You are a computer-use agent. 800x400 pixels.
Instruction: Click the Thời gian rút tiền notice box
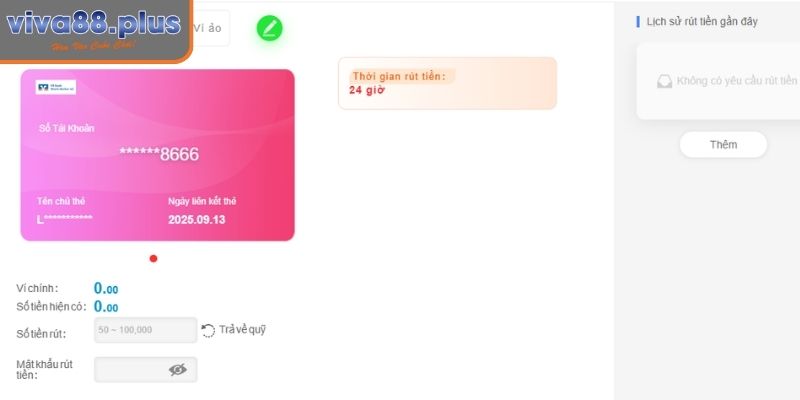(447, 83)
